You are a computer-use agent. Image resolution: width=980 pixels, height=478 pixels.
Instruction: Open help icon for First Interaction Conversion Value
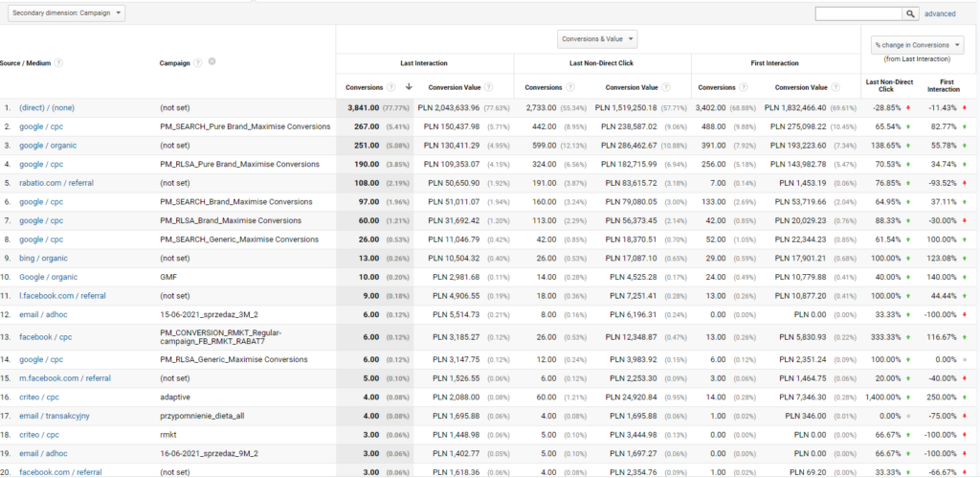click(836, 87)
